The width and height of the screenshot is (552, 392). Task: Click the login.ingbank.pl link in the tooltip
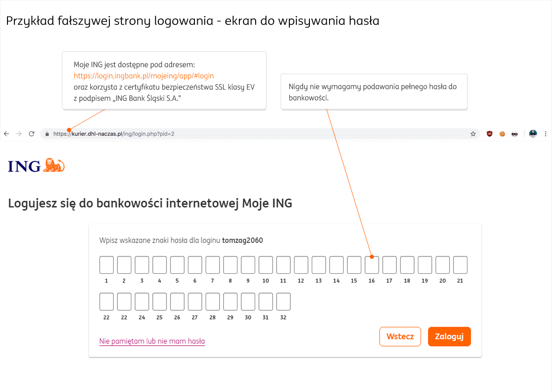pos(143,75)
